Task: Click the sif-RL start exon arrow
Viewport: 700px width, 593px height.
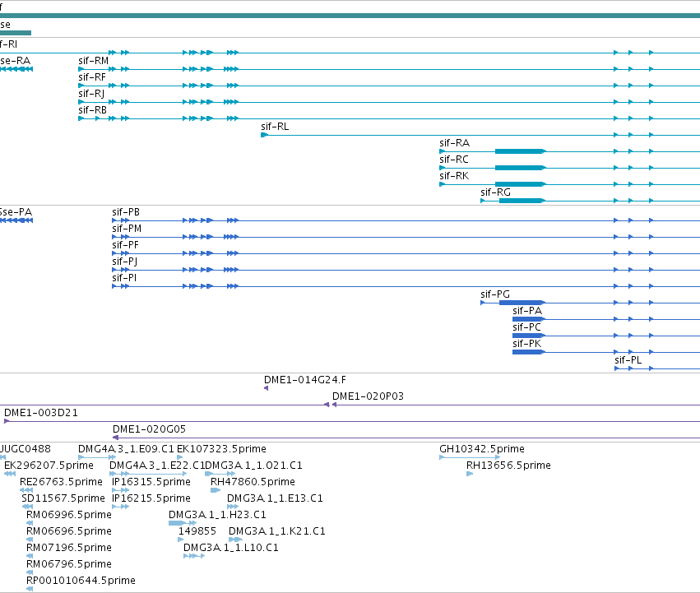Action: click(x=264, y=135)
